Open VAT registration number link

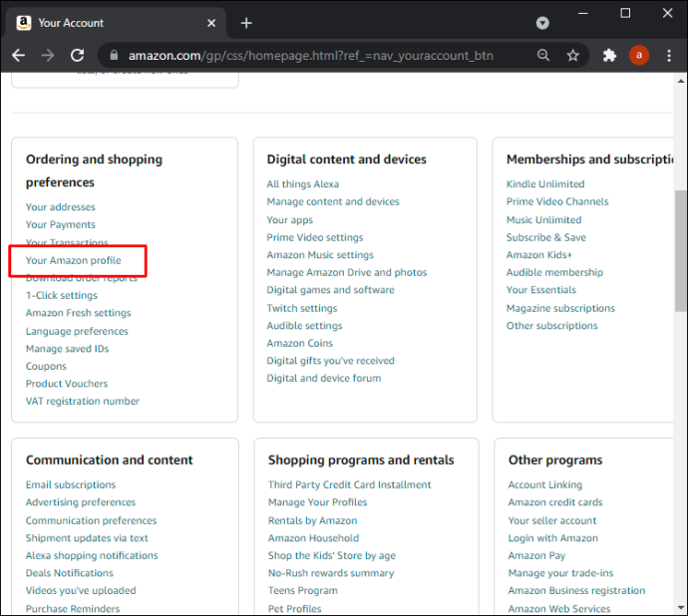[x=83, y=402]
